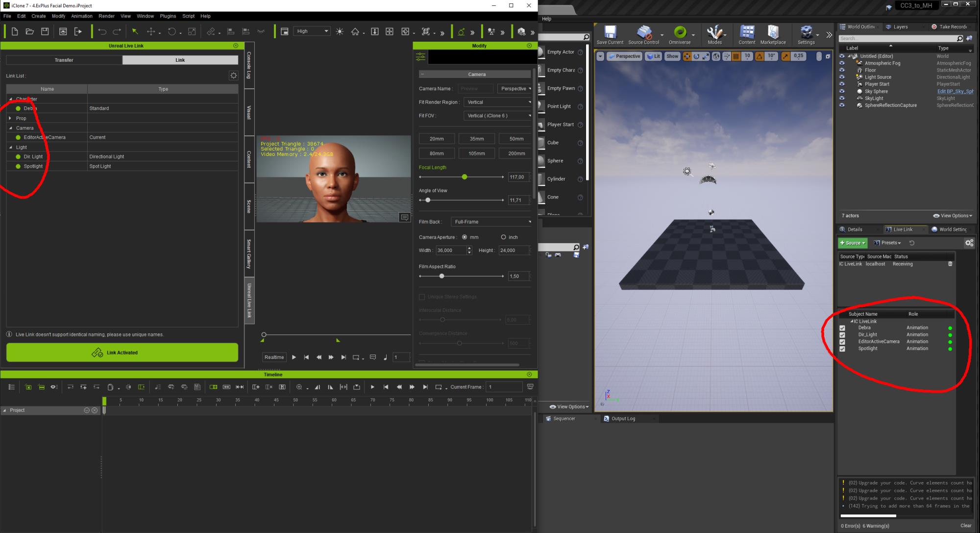Open Content browser in Unreal toolbar
The width and height of the screenshot is (980, 533).
point(747,35)
